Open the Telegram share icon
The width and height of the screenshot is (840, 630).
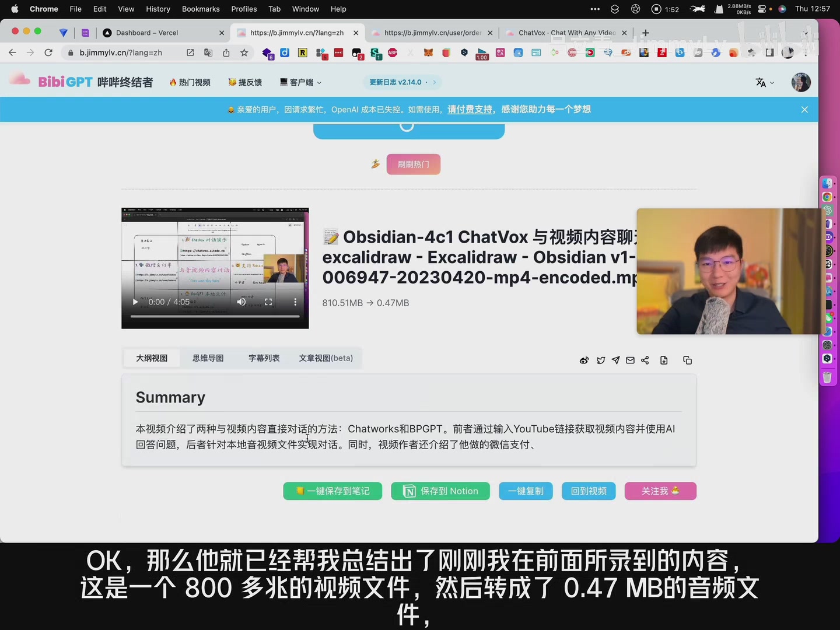pyautogui.click(x=615, y=360)
